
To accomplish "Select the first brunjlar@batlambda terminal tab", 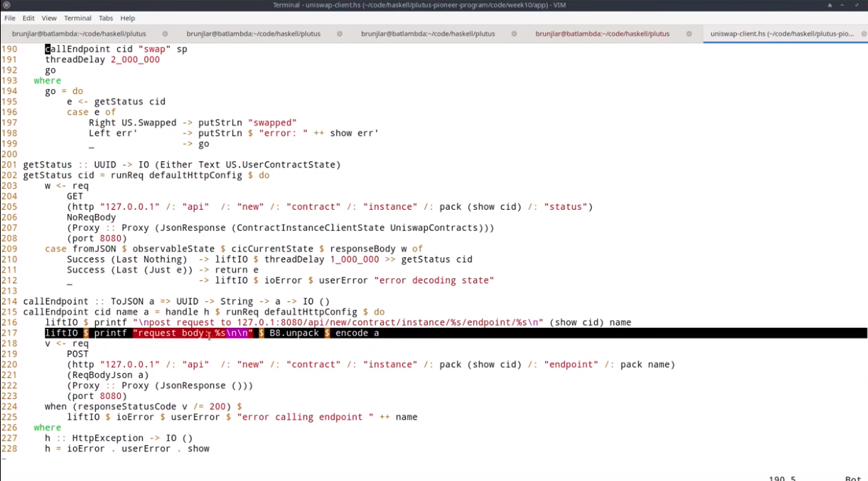I will 78,33.
